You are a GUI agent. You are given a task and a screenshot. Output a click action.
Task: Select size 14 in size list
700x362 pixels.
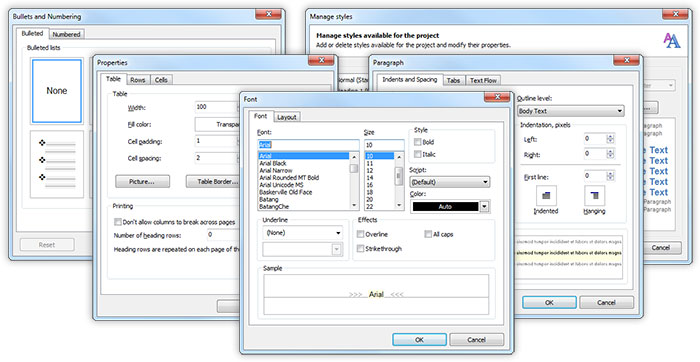point(379,178)
